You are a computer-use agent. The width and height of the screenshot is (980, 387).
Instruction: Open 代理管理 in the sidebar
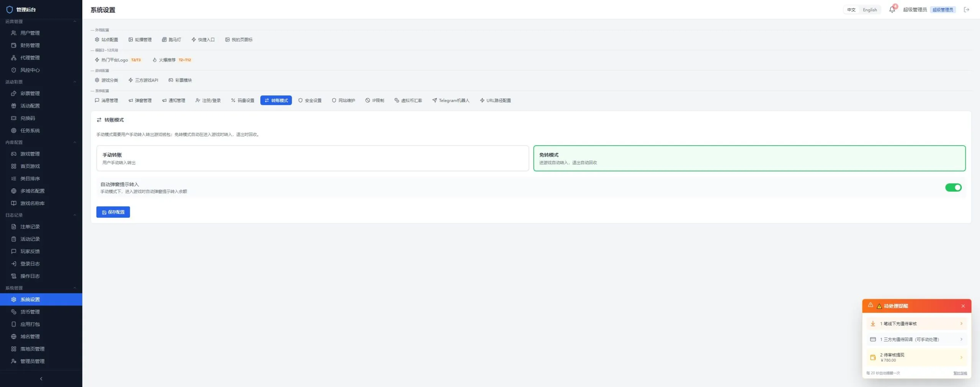41,57
